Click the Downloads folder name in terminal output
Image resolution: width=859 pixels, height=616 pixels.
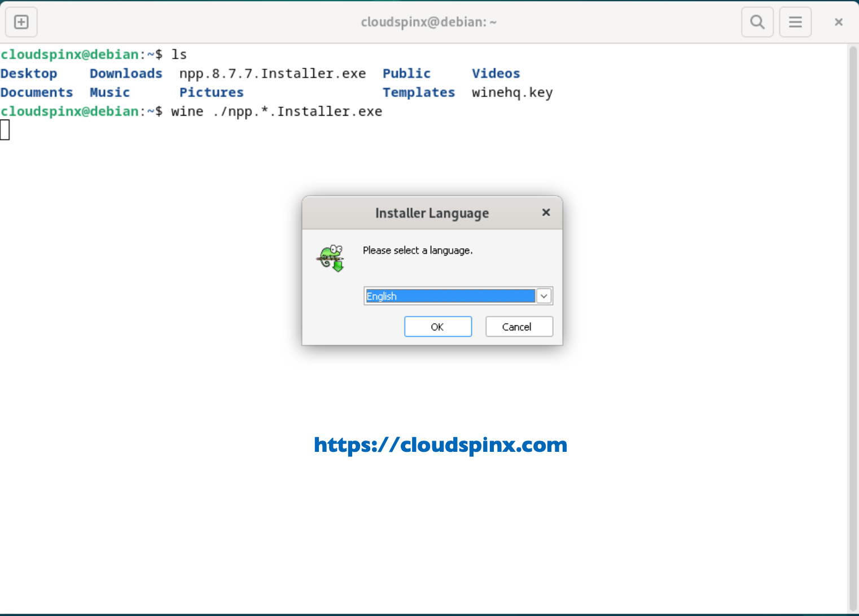point(125,73)
